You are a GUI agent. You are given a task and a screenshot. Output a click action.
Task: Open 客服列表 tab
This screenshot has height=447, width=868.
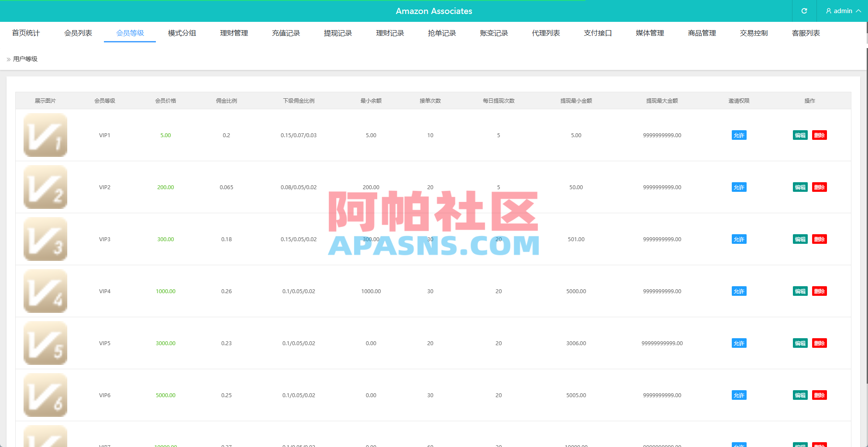[x=806, y=33]
